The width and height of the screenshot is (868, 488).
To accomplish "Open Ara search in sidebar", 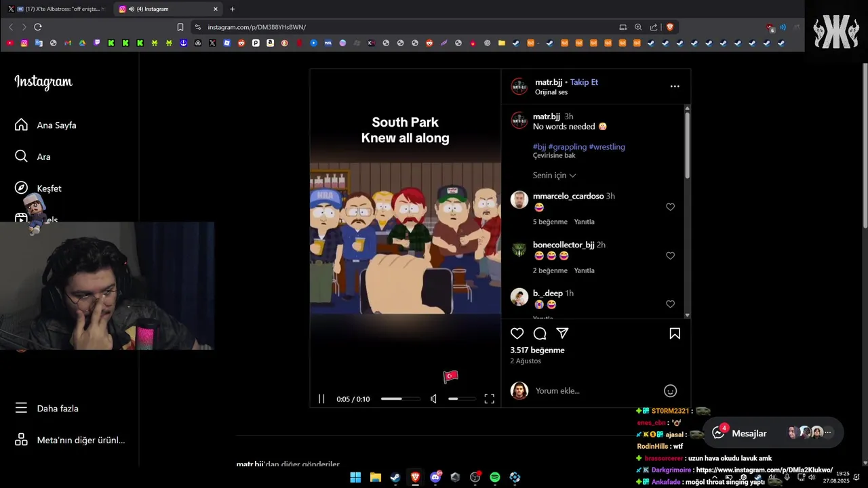I will (x=33, y=157).
